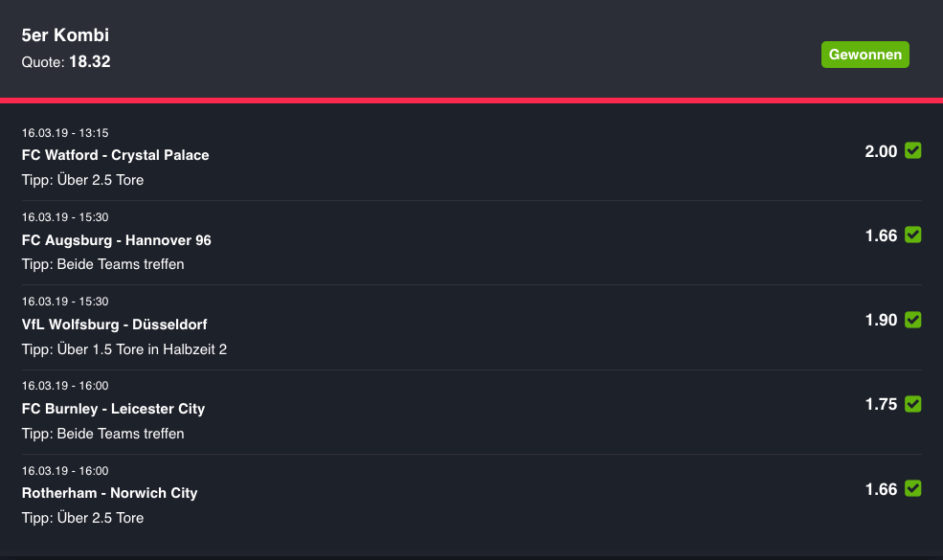Click the green checkmark for Watford match
This screenshot has width=943, height=560.
coord(913,150)
